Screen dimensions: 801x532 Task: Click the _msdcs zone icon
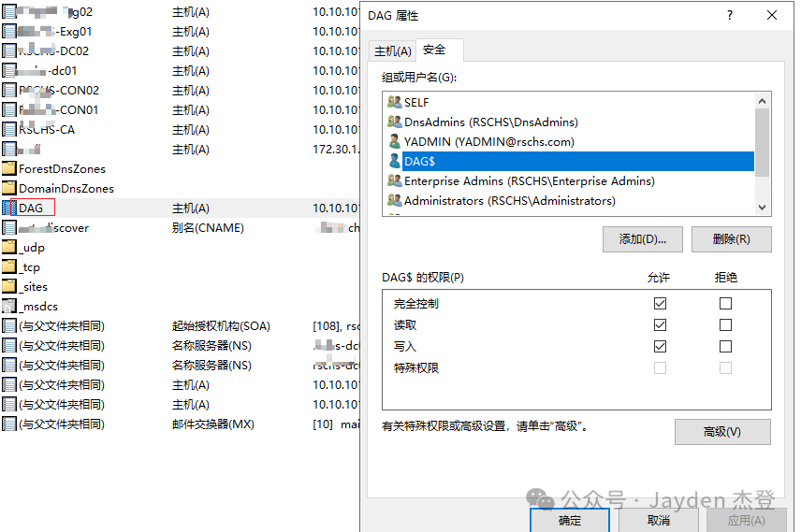click(9, 307)
